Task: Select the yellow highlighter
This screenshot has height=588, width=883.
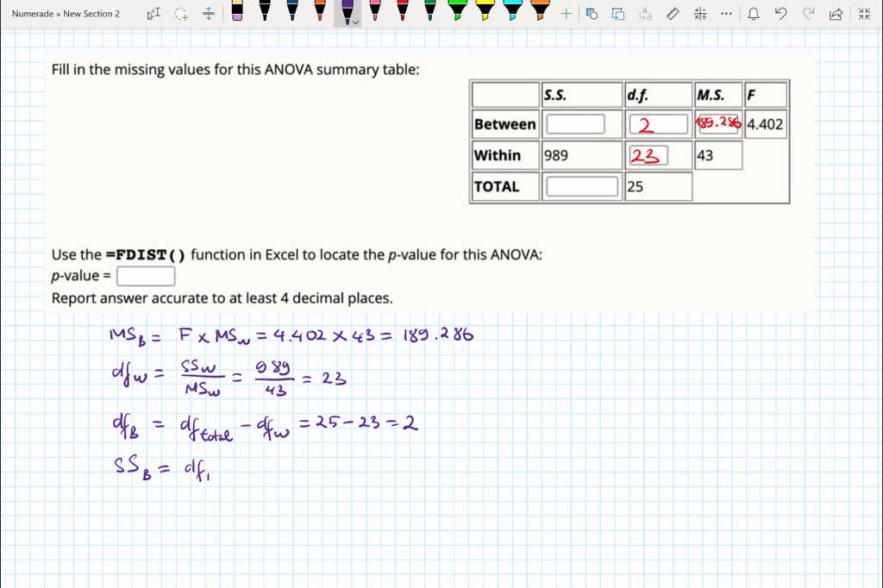Action: pyautogui.click(x=485, y=13)
